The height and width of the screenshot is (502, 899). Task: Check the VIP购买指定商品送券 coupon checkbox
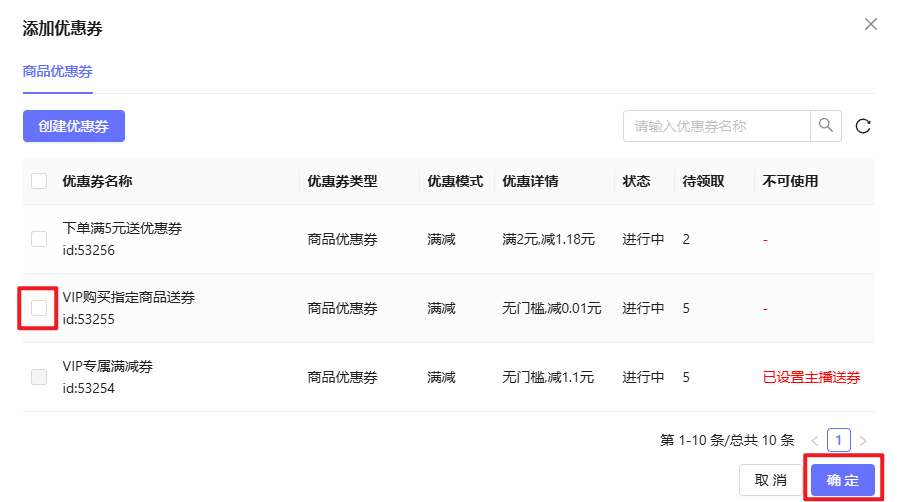coord(39,308)
